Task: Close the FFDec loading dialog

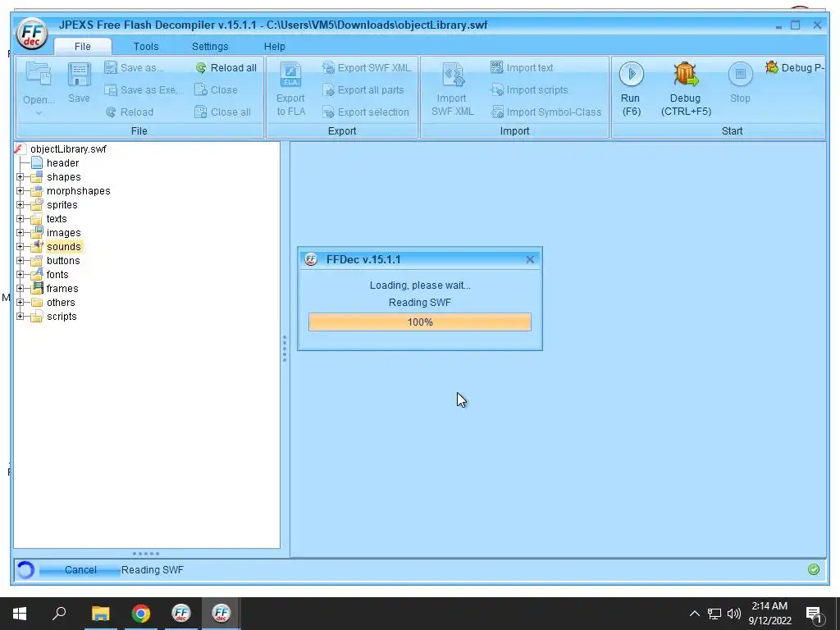Action: pos(530,260)
